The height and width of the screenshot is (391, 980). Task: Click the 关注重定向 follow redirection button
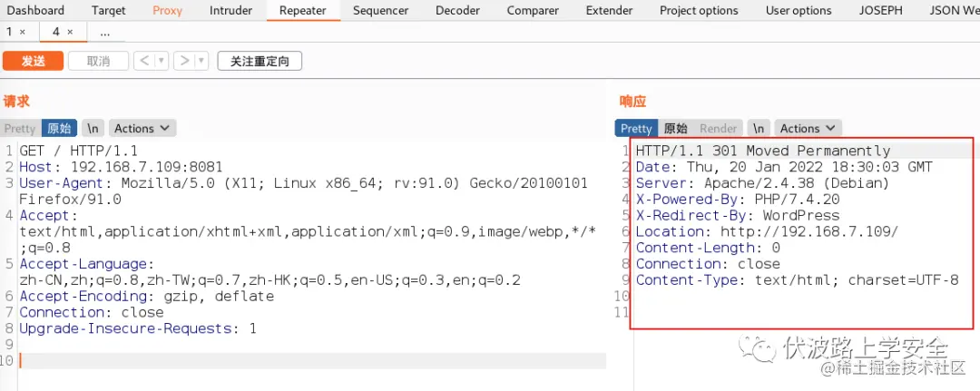[260, 61]
